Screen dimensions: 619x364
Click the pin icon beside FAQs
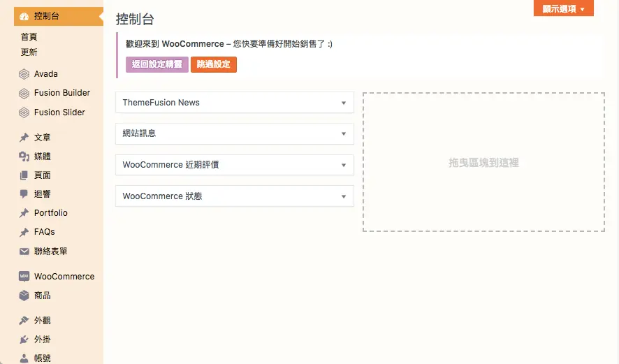(24, 232)
